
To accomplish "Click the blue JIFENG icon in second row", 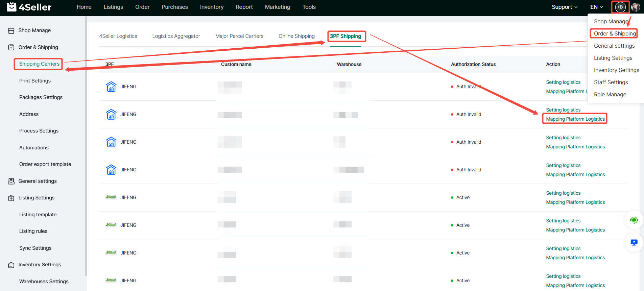I will (111, 114).
